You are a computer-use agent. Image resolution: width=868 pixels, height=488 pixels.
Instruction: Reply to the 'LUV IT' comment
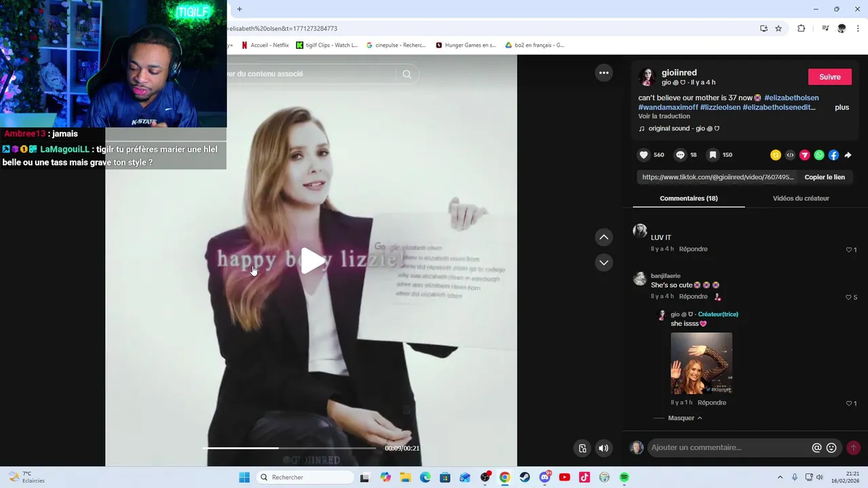[x=693, y=249]
